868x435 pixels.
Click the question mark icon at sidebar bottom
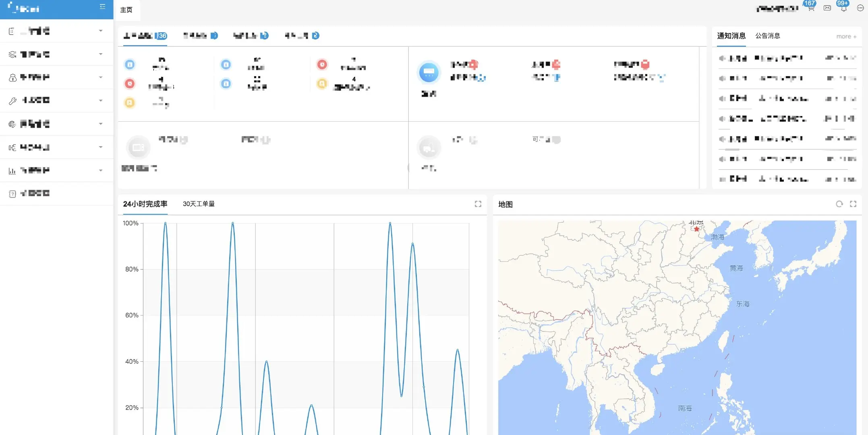pyautogui.click(x=12, y=193)
